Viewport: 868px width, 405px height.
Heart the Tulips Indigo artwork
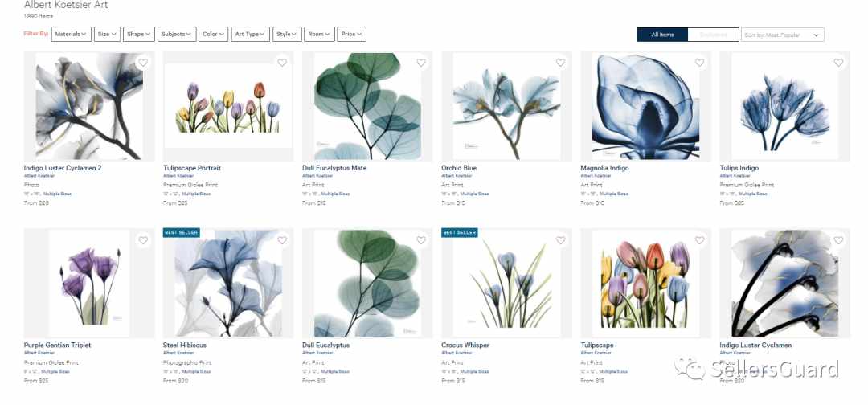coord(838,63)
